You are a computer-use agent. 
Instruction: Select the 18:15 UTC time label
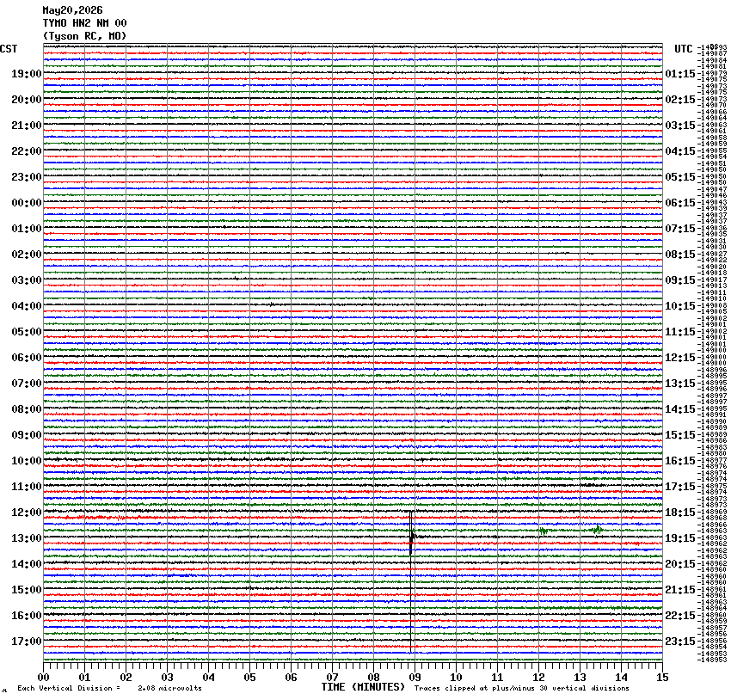point(680,513)
